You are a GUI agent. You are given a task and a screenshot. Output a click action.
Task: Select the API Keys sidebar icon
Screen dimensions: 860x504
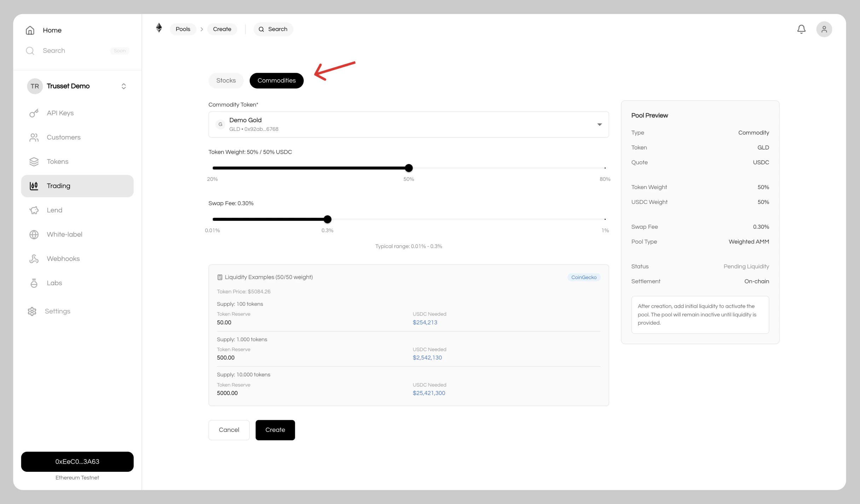tap(34, 113)
